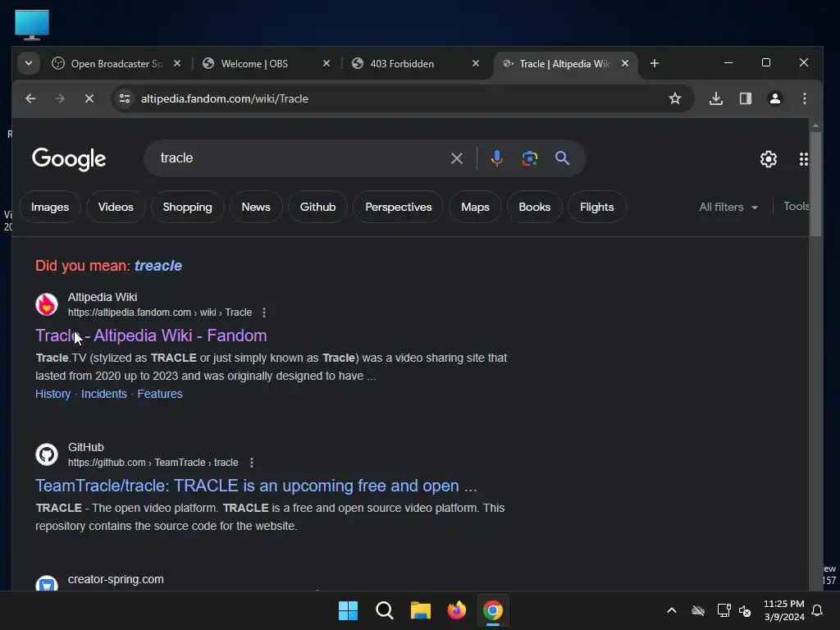
Task: Click the Google logo
Action: (x=69, y=158)
